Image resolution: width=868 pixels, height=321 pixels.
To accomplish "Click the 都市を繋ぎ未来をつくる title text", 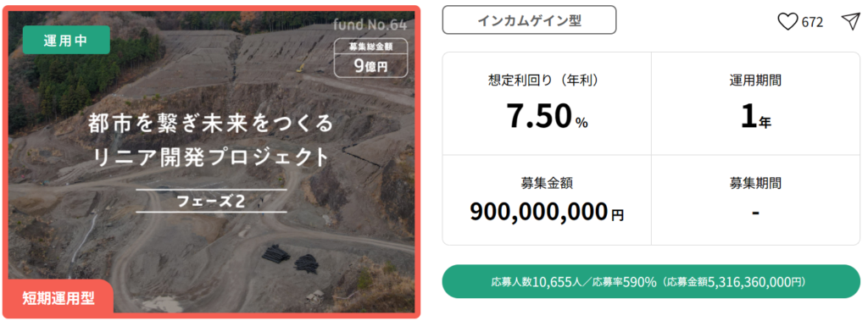I will click(x=211, y=124).
